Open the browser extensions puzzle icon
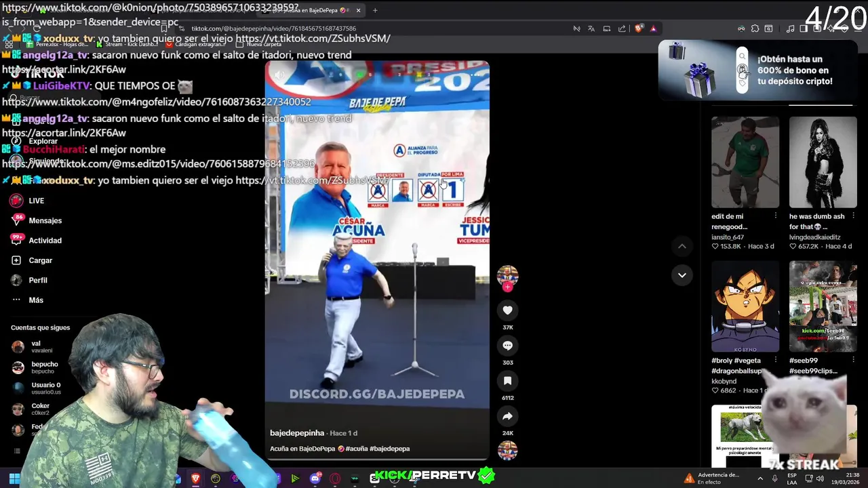Image resolution: width=868 pixels, height=488 pixels. (x=755, y=28)
